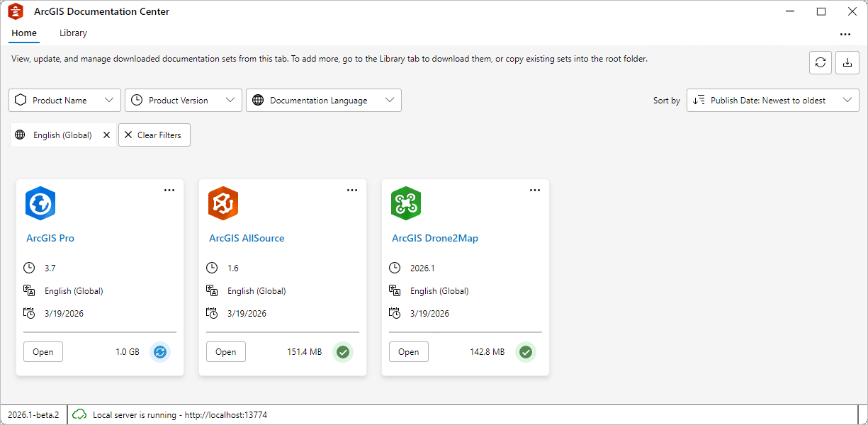Click the up-to-date checkmark on ArcGIS AllSource
The height and width of the screenshot is (425, 868).
click(343, 352)
